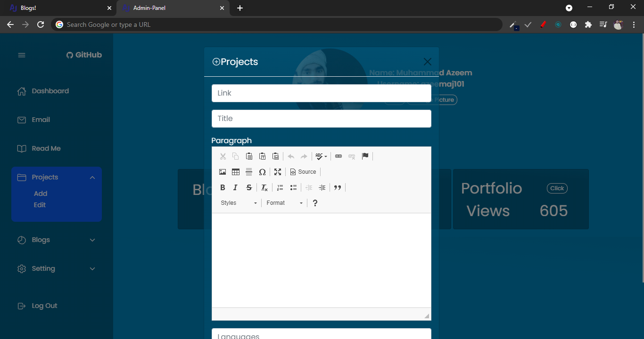This screenshot has width=644, height=339.
Task: Click the Insert Image icon
Action: coord(223,172)
